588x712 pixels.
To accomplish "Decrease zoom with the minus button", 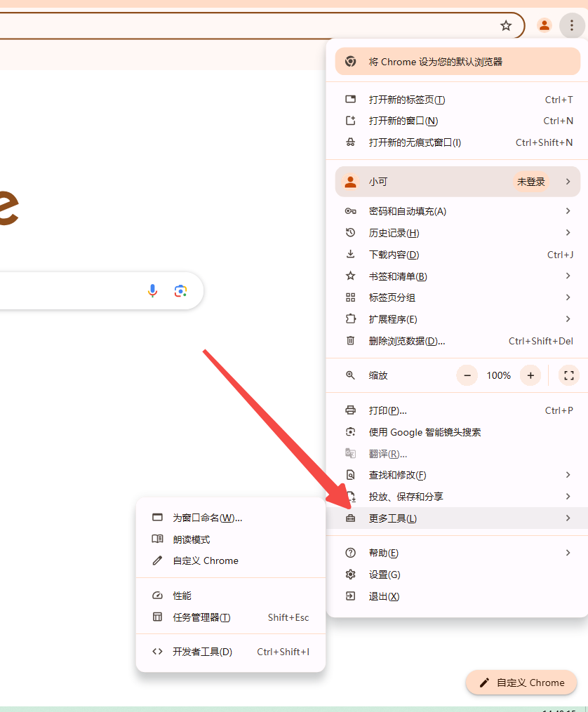I will pos(467,375).
